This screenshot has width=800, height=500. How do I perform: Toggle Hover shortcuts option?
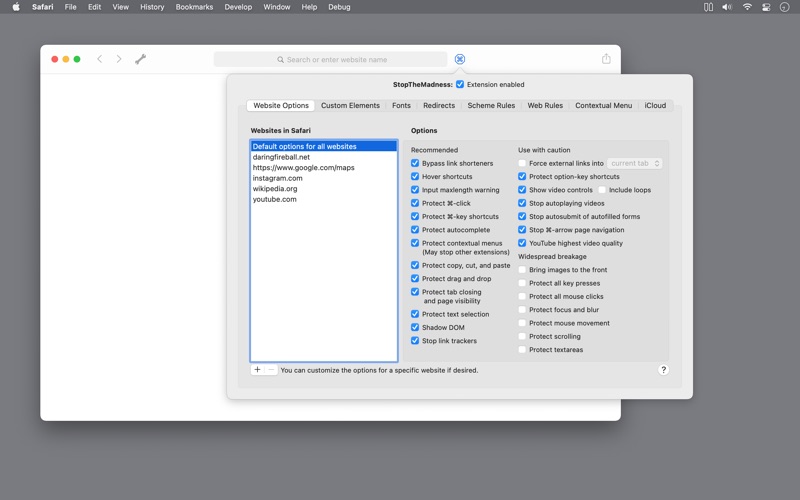415,177
